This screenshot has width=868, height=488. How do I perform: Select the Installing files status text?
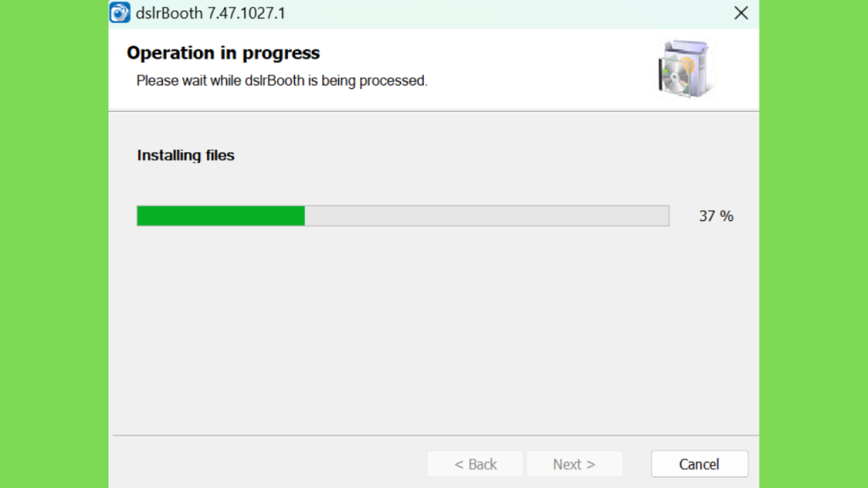point(186,156)
